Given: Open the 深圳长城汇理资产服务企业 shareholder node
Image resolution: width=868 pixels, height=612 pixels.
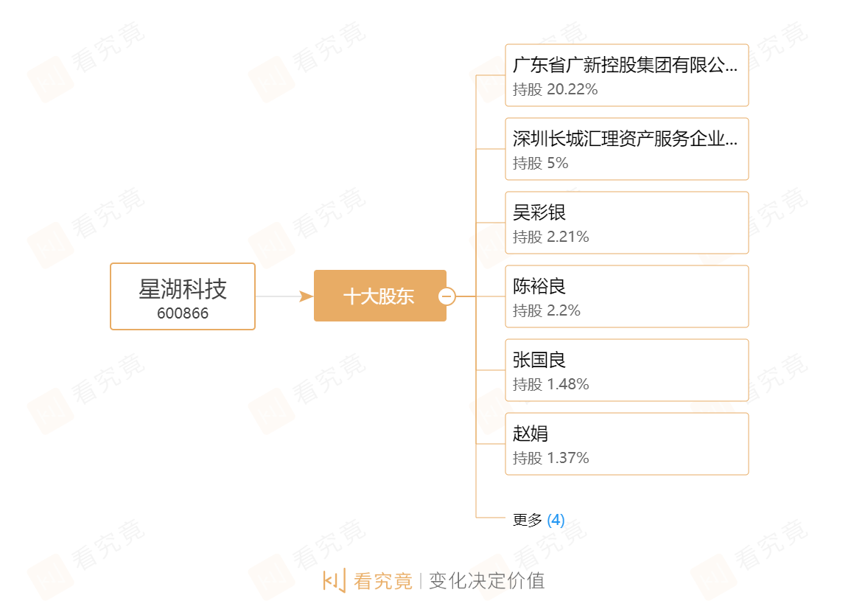Looking at the screenshot, I should (625, 139).
